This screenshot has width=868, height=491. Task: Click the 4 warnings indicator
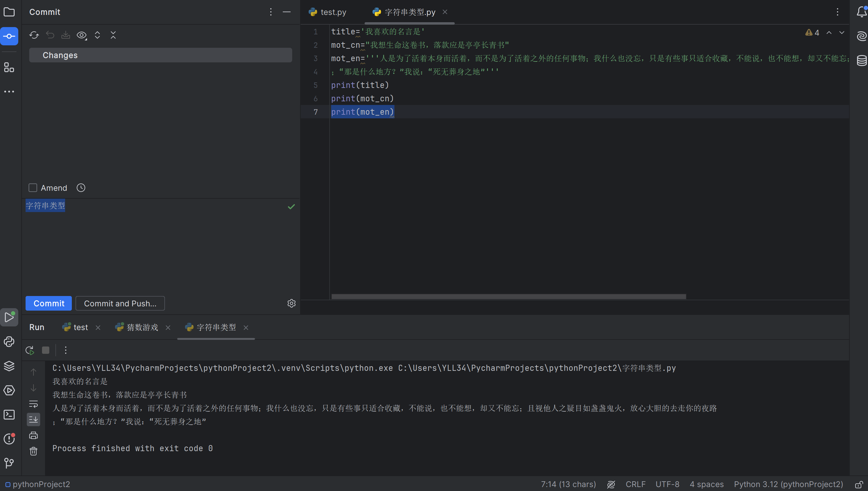point(812,33)
